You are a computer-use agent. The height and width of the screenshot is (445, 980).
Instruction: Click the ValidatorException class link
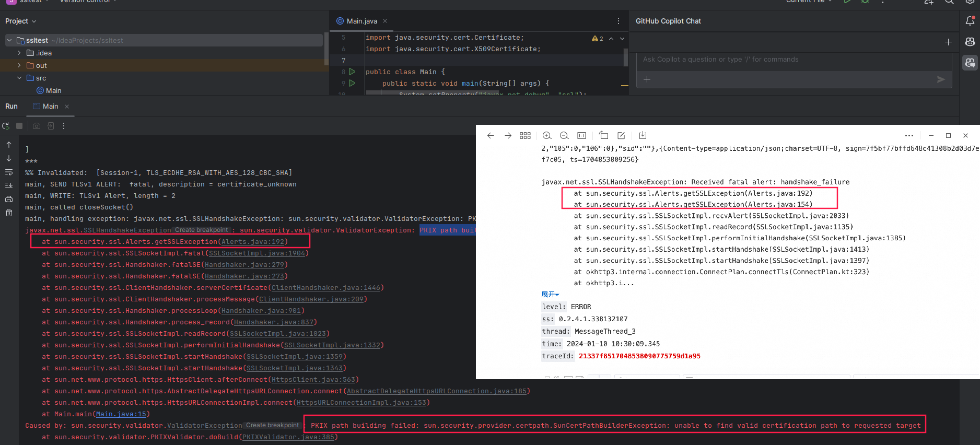205,426
